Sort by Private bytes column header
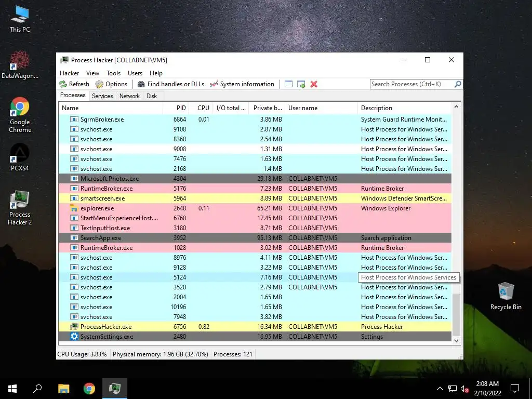 pyautogui.click(x=267, y=108)
